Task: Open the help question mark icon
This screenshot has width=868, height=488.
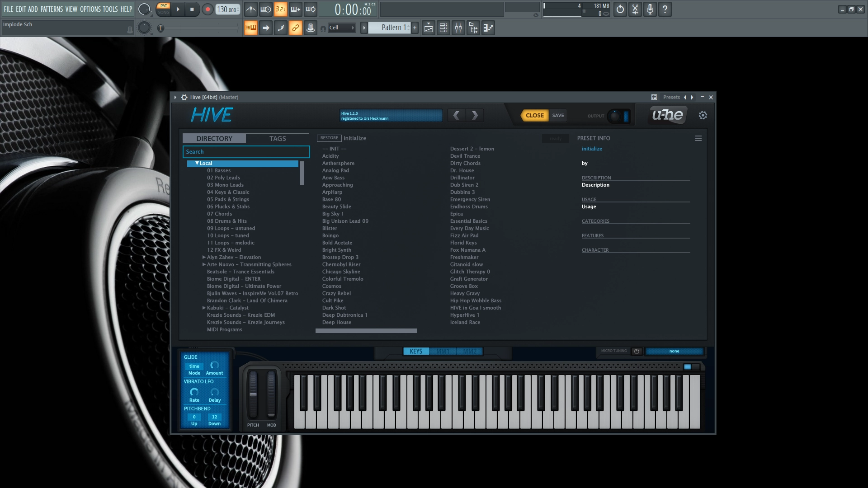Action: point(665,9)
